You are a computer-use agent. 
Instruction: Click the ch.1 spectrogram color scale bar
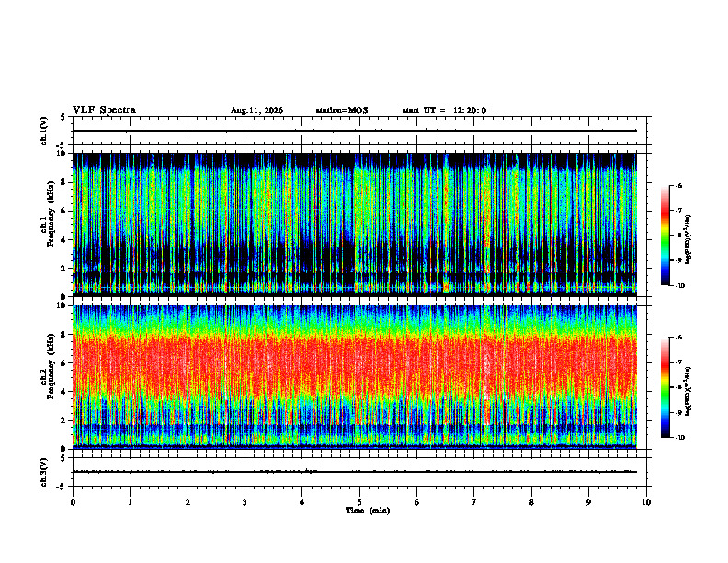665,236
